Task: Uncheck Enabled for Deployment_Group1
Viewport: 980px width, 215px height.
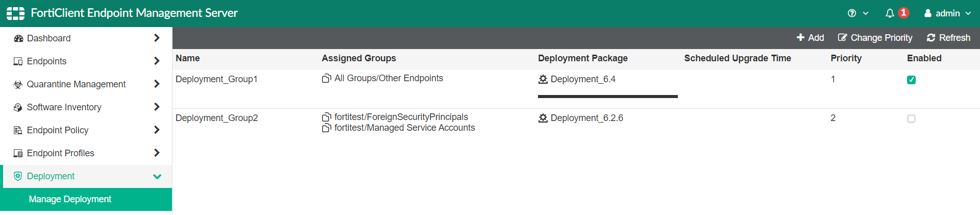Action: click(x=911, y=80)
